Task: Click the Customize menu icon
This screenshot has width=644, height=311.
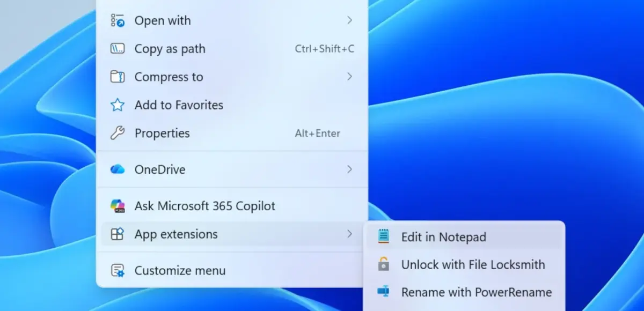Action: pyautogui.click(x=118, y=271)
